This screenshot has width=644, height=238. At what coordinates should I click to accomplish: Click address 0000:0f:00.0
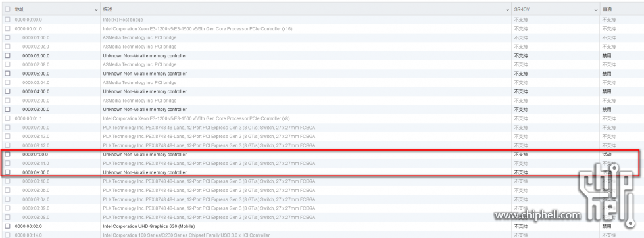[35, 155]
